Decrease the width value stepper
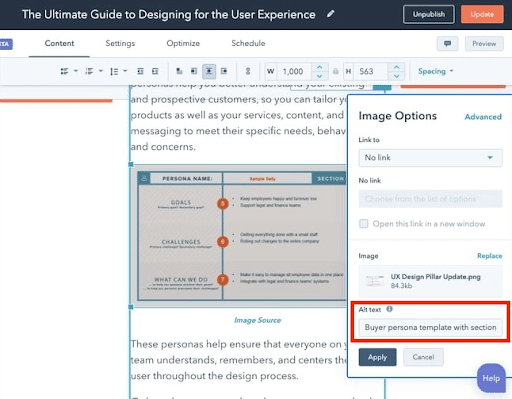512x399 pixels. pos(319,76)
